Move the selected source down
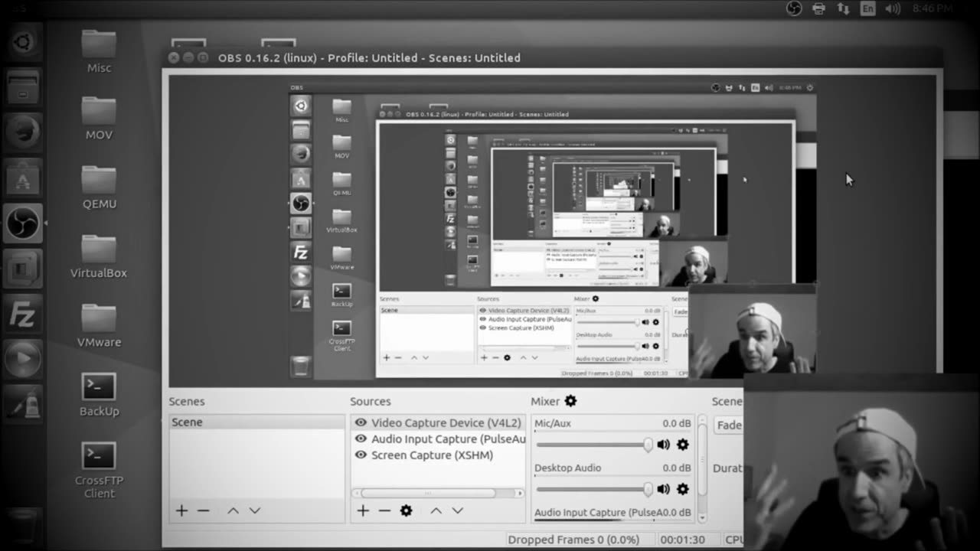Image resolution: width=980 pixels, height=551 pixels. click(458, 510)
